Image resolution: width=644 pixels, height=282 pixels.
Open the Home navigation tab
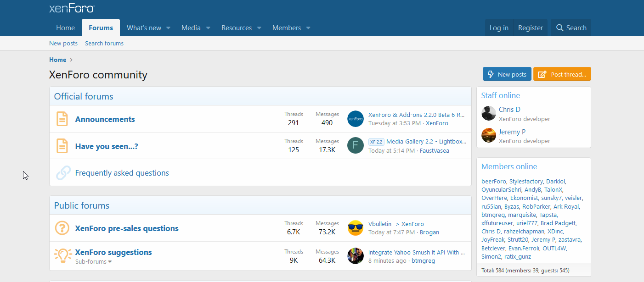pos(65,28)
